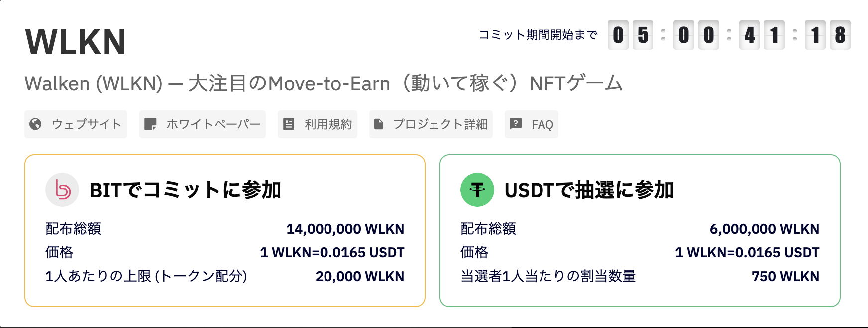Screen dimensions: 868x328
Task: Select the BITでコミットに参加 heading
Action: 186,190
